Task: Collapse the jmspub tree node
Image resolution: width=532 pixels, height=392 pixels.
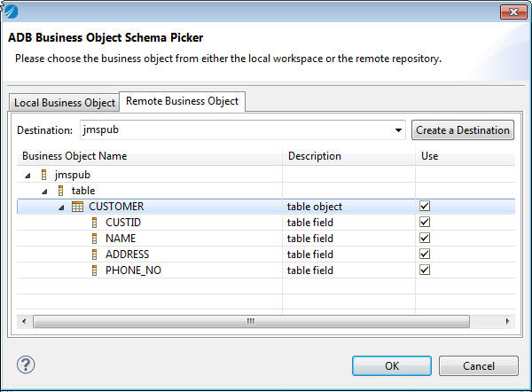Action: pos(28,176)
